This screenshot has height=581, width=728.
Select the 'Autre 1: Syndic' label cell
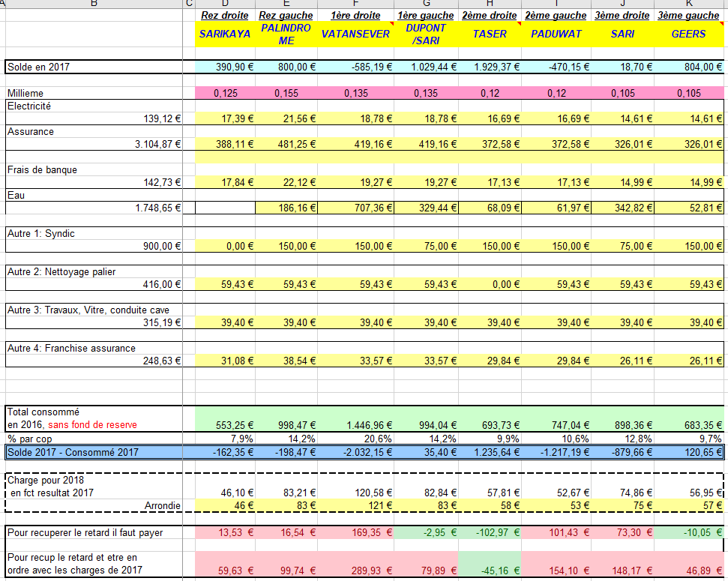click(x=94, y=233)
